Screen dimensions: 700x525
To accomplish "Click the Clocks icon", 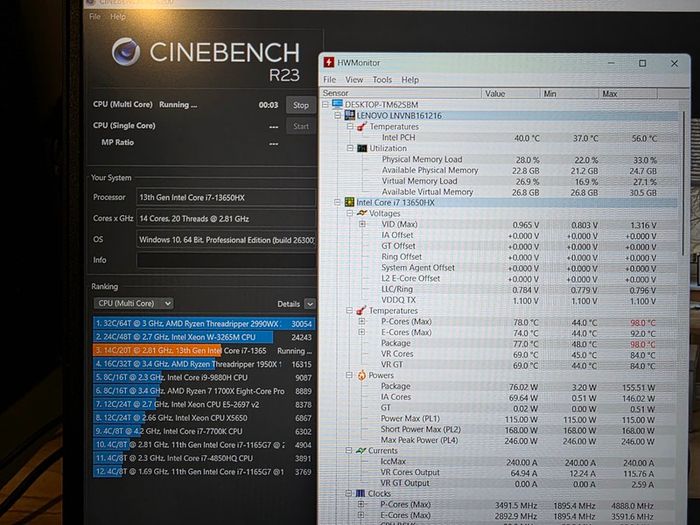I will click(x=360, y=494).
